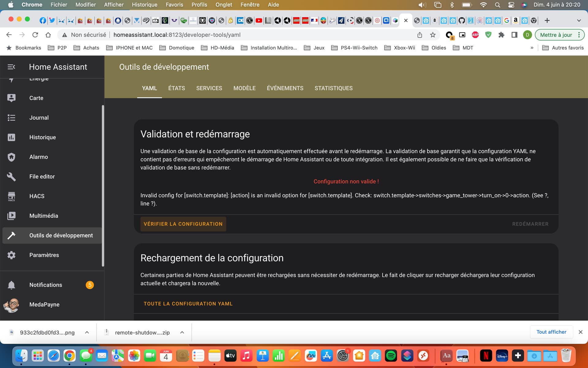588x368 pixels.
Task: Click the Mettre à jour Chrome button
Action: (556, 35)
